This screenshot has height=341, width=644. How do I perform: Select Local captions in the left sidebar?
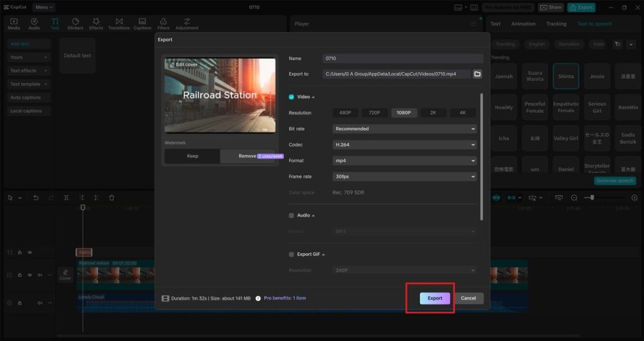tap(29, 111)
